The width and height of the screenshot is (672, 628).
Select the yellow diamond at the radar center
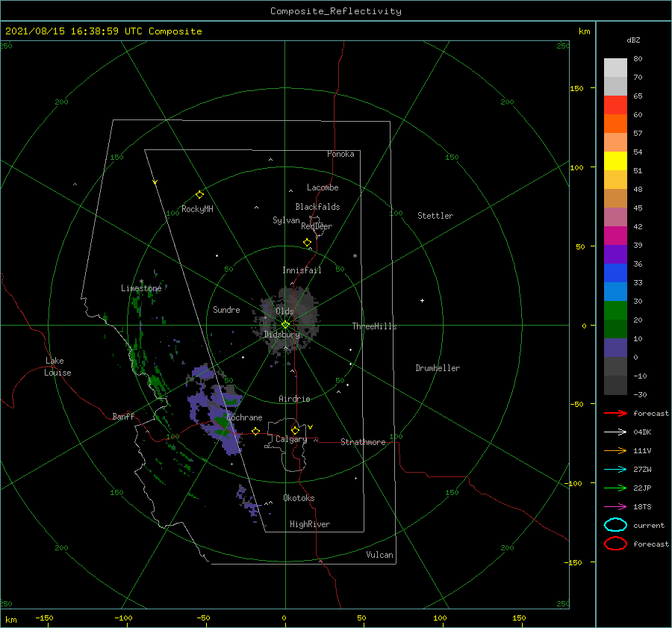click(x=285, y=325)
